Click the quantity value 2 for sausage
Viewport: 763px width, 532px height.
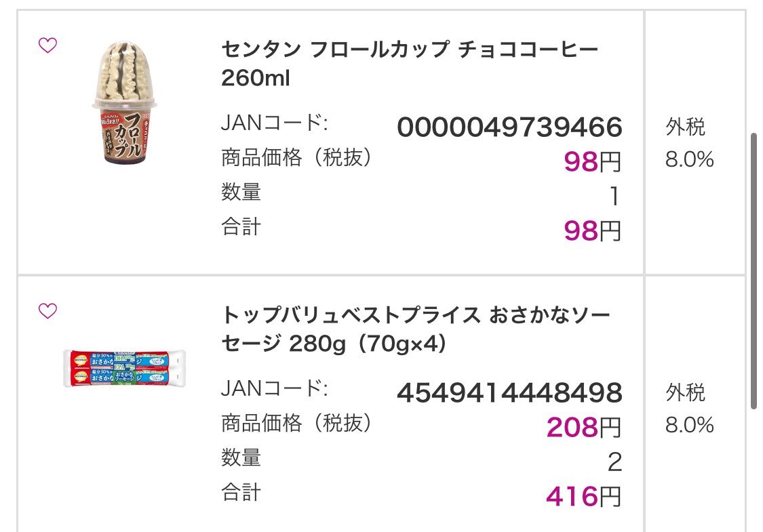point(615,462)
